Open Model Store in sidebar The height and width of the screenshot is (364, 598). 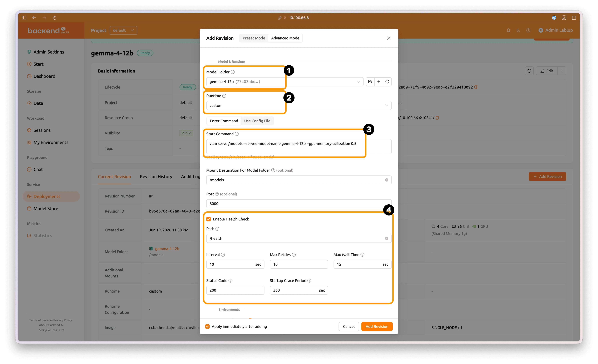[46, 208]
